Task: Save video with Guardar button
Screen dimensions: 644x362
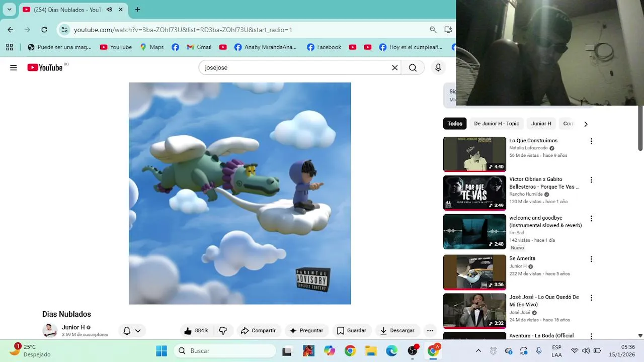Action: [x=351, y=330]
